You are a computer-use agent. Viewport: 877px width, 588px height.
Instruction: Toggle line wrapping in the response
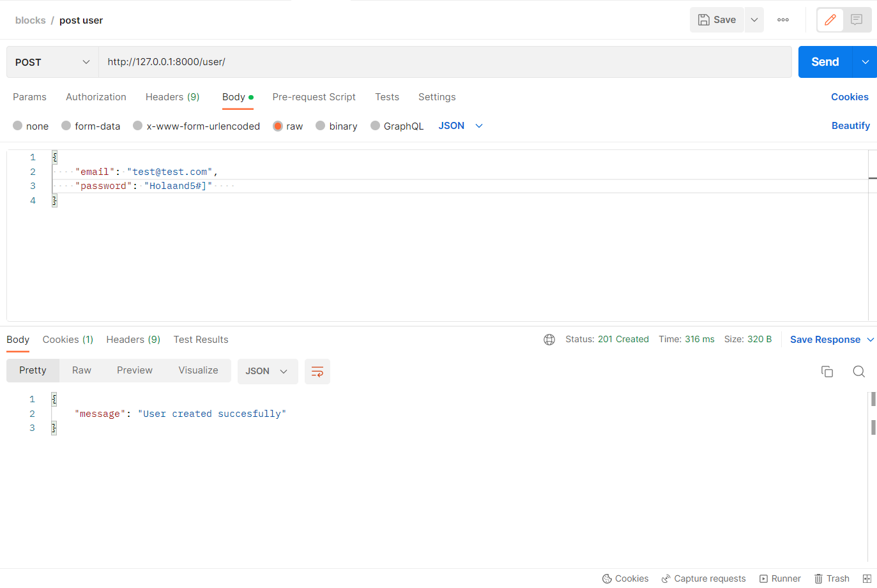[x=317, y=371]
